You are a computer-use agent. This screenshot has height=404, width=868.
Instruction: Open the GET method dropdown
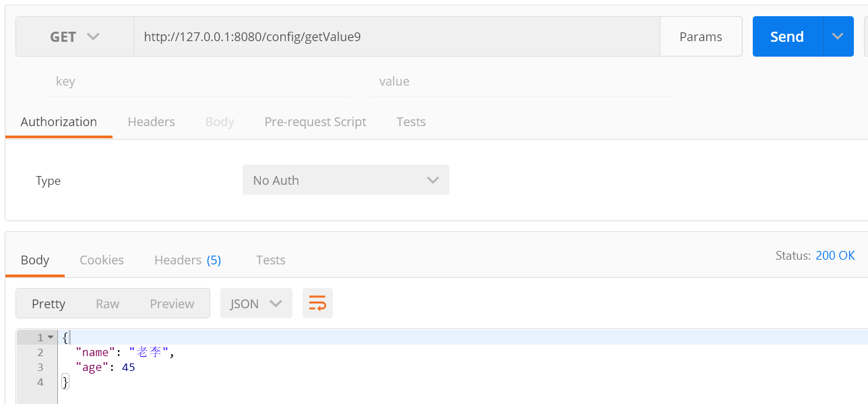(x=75, y=36)
